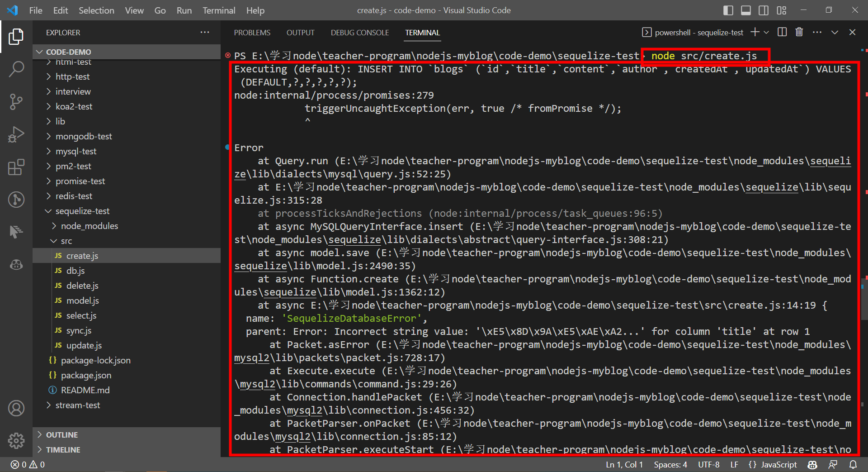Image resolution: width=868 pixels, height=472 pixels.
Task: Expand the koa2-test folder
Action: click(127, 106)
